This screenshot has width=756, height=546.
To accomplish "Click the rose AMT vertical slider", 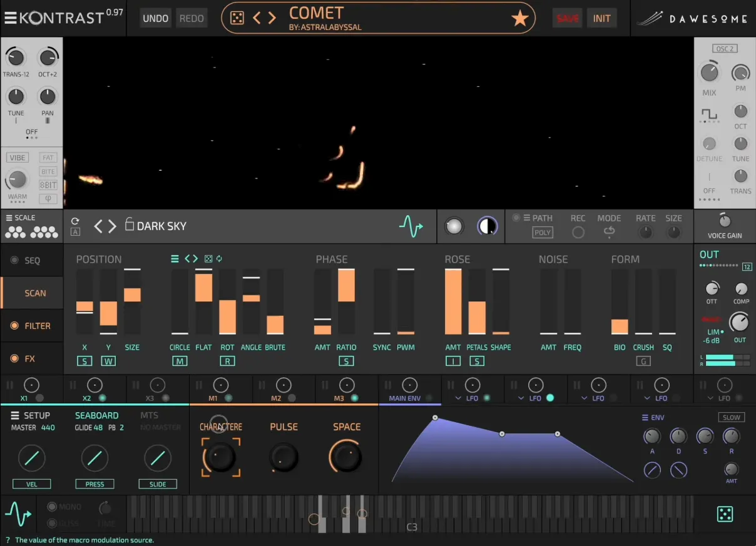I will coord(453,301).
